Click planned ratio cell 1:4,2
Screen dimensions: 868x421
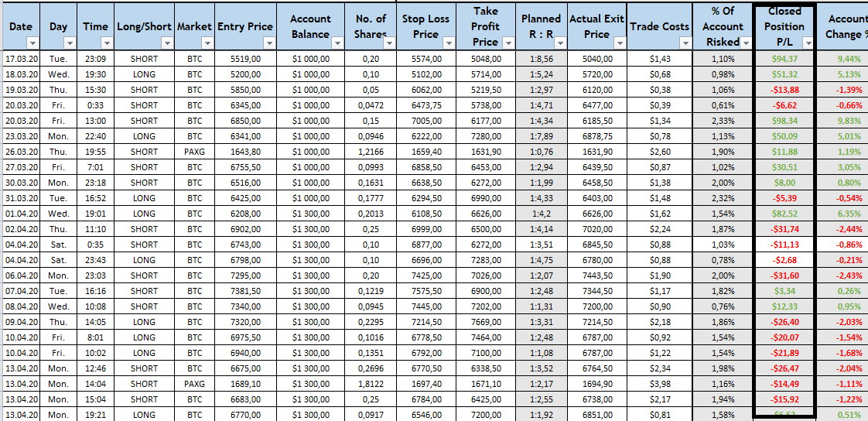tap(542, 214)
